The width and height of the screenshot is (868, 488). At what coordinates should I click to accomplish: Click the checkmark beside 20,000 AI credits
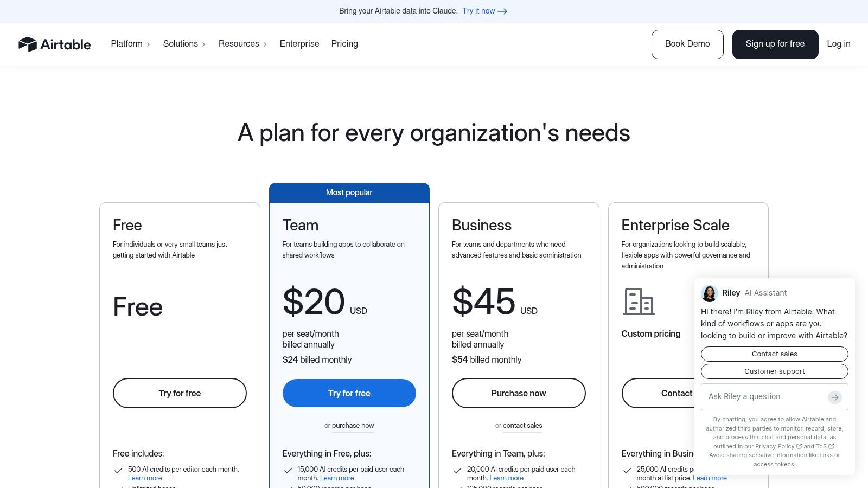457,471
